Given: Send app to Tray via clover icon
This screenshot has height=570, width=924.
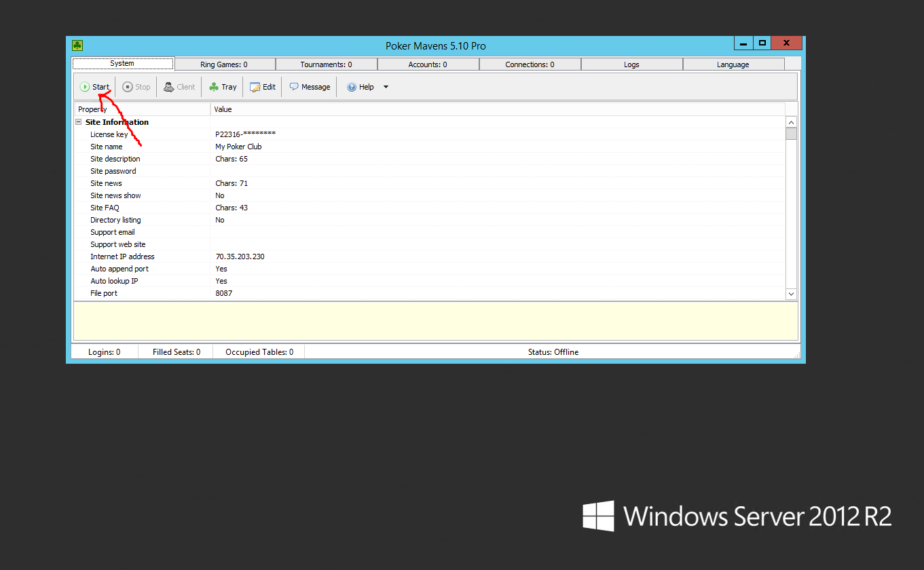Looking at the screenshot, I should 223,87.
